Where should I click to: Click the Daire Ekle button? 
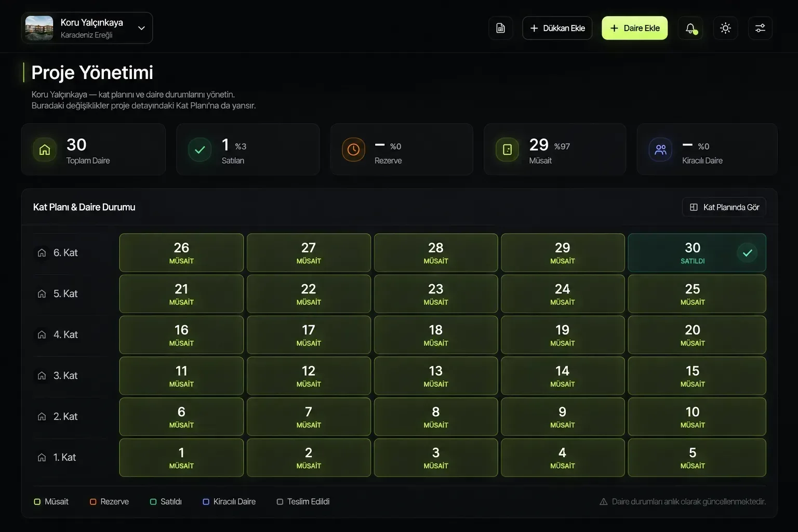pos(634,28)
